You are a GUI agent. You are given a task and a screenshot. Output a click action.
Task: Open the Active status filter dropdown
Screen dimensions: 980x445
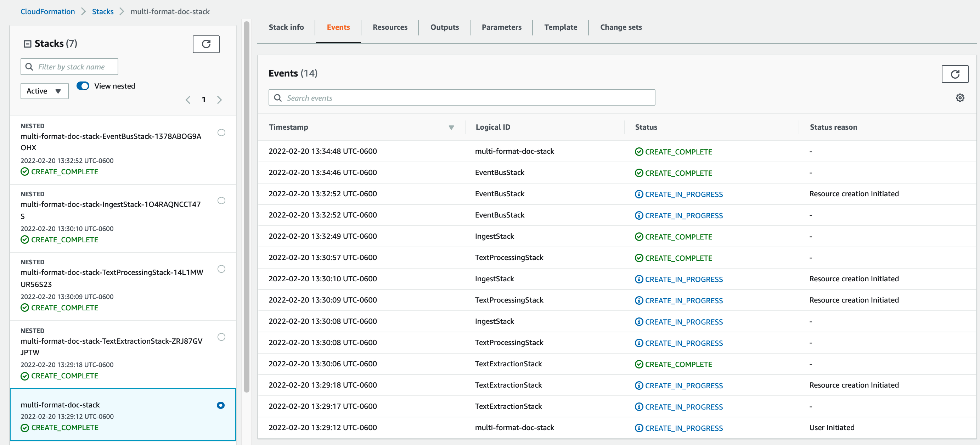click(x=44, y=91)
